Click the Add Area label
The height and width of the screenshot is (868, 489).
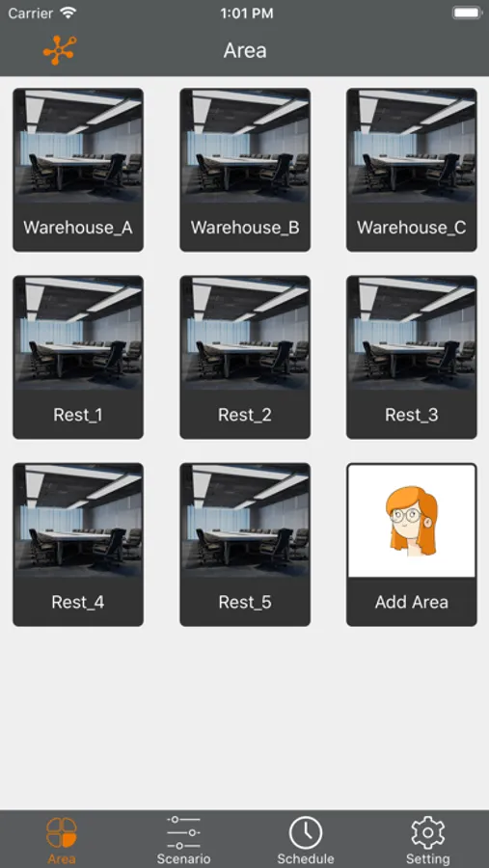coord(412,602)
